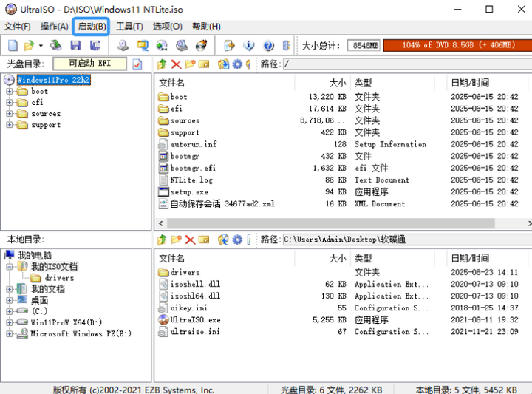Select bootmgr.efi in disc file list
Image resolution: width=532 pixels, height=394 pixels.
click(x=193, y=168)
